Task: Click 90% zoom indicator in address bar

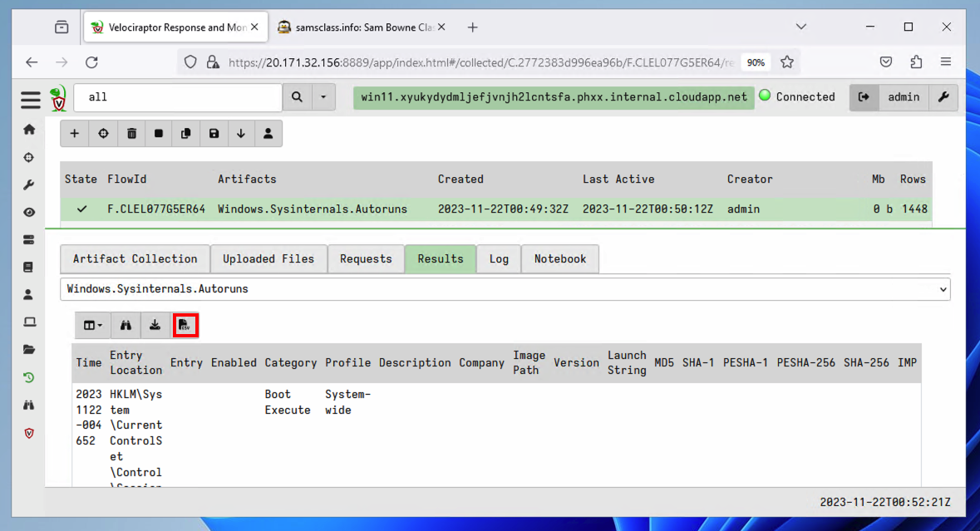Action: (x=756, y=62)
